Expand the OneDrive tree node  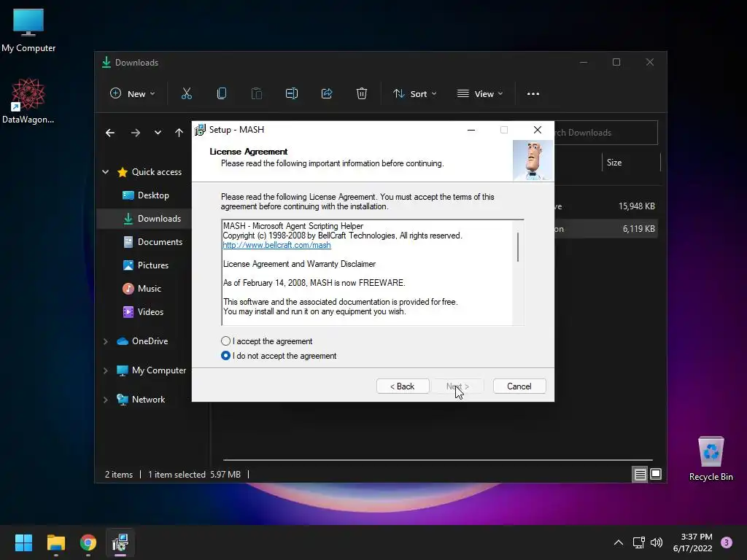pyautogui.click(x=105, y=341)
